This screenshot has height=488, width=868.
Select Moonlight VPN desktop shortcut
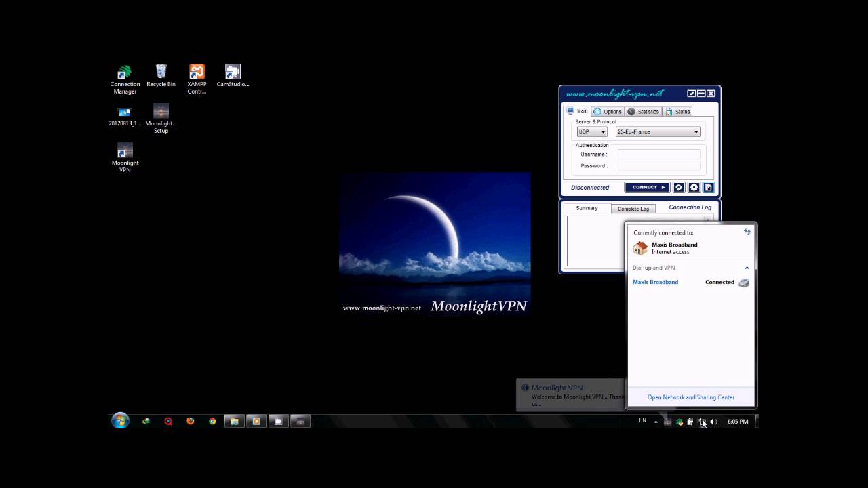point(125,158)
